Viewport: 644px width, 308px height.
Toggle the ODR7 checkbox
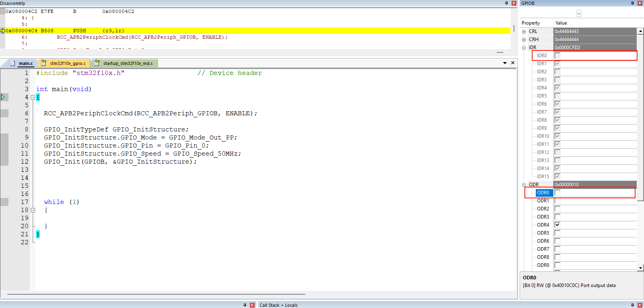[x=557, y=249]
